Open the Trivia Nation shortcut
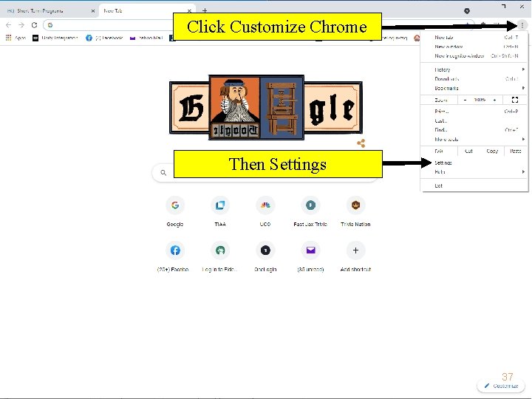 (x=355, y=212)
